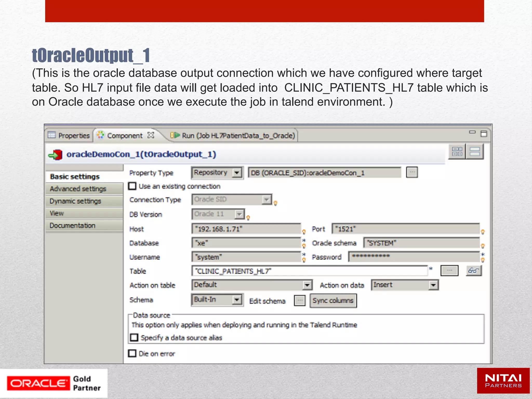The height and width of the screenshot is (399, 532).
Task: Toggle the Die on error checkbox
Action: tap(132, 353)
